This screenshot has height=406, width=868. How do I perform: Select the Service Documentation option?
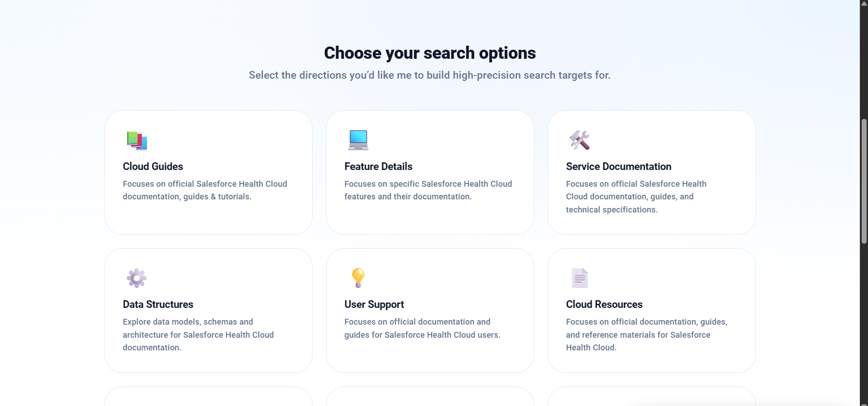(651, 173)
